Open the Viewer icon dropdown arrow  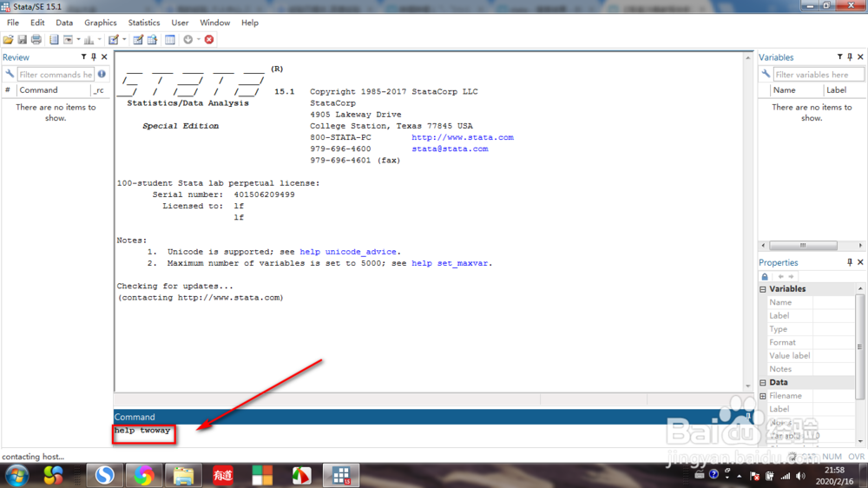coord(78,39)
